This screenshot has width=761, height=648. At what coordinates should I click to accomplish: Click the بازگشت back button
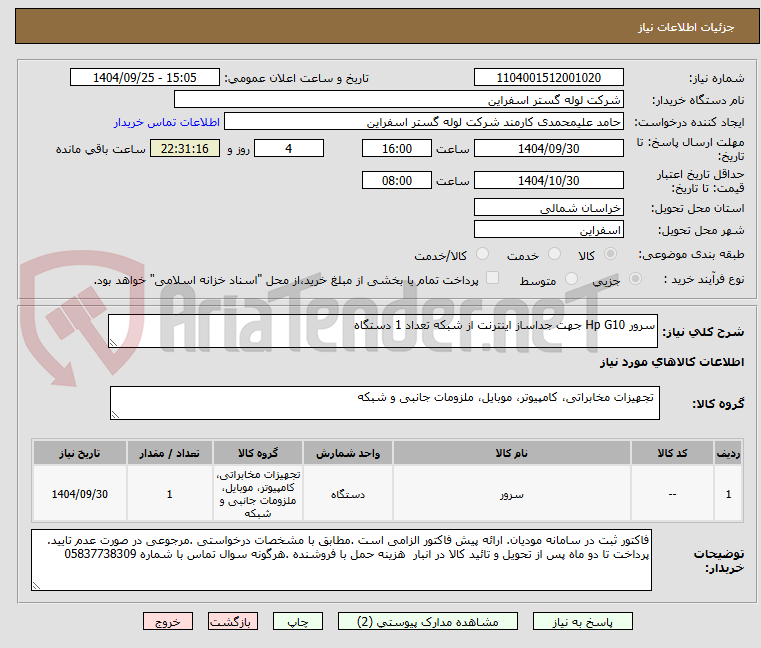(232, 621)
